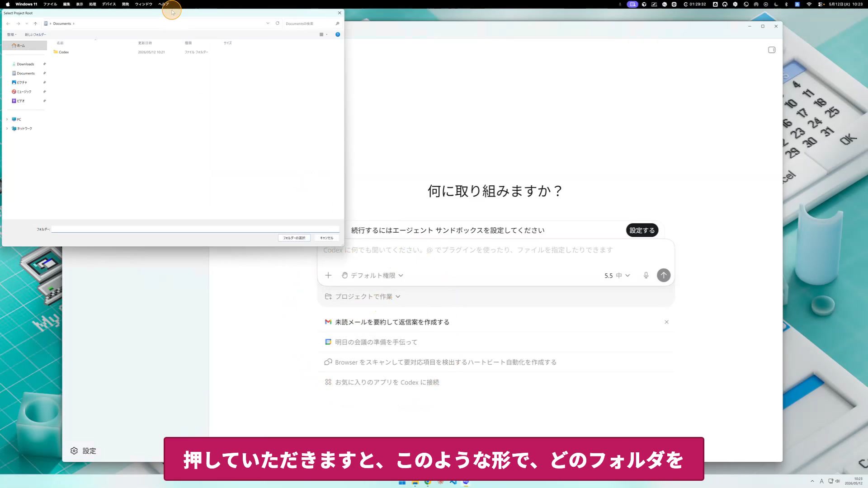Open the 整理 organize menu

point(12,34)
